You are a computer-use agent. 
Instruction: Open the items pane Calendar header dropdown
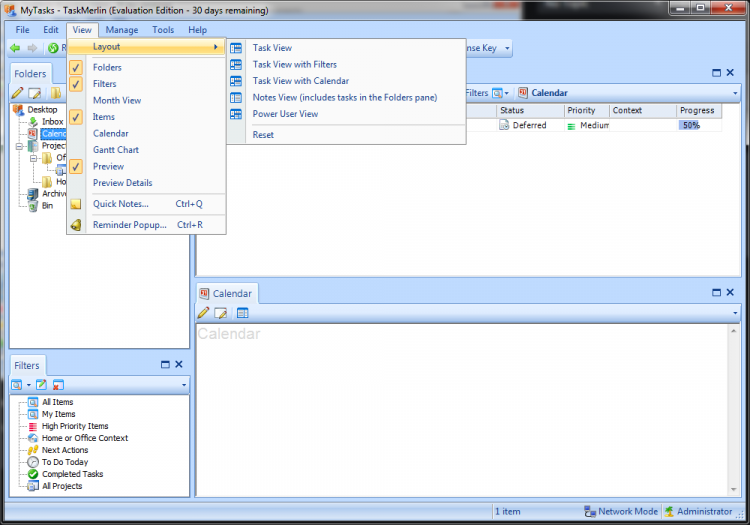[x=735, y=93]
